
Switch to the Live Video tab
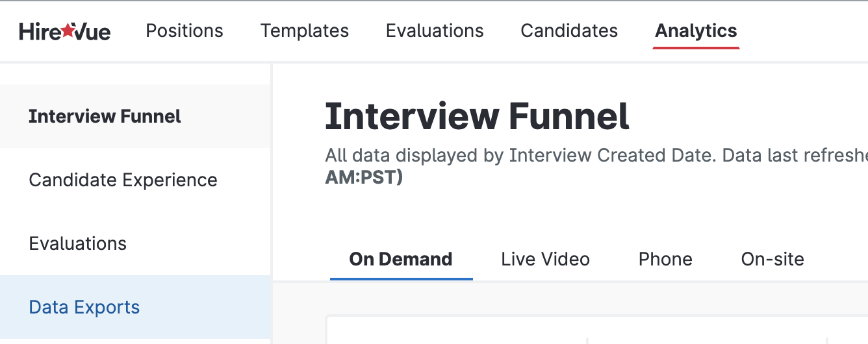(x=545, y=260)
